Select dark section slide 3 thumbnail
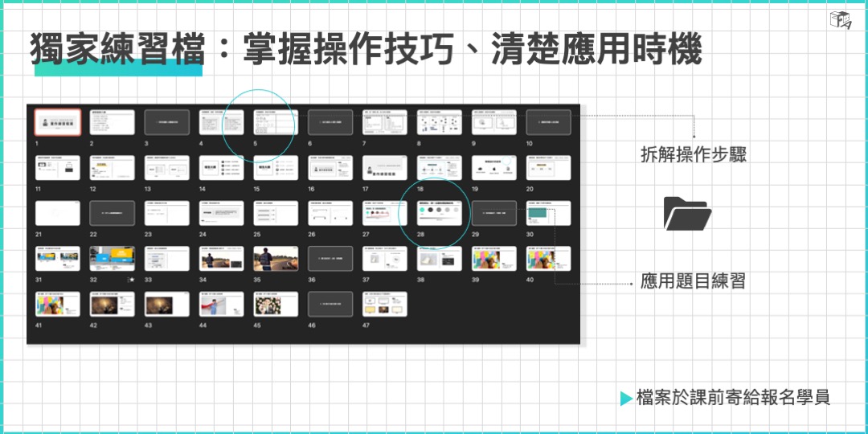 pos(166,122)
